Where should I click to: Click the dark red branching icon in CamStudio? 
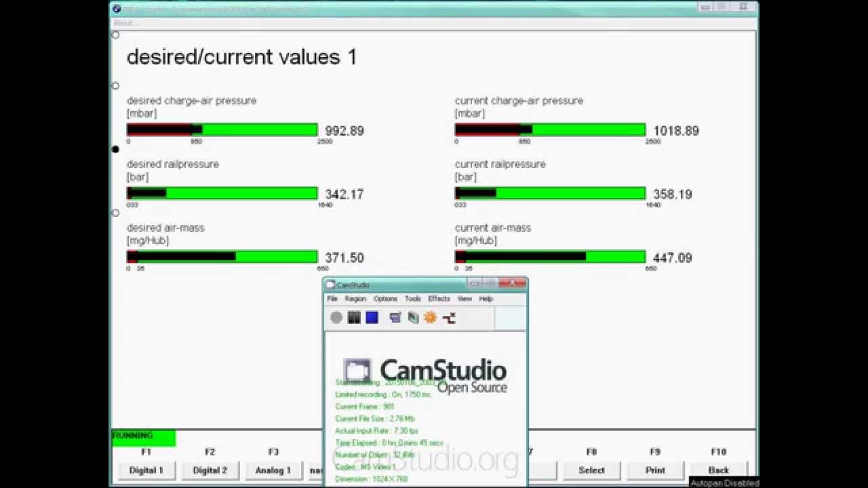[449, 317]
